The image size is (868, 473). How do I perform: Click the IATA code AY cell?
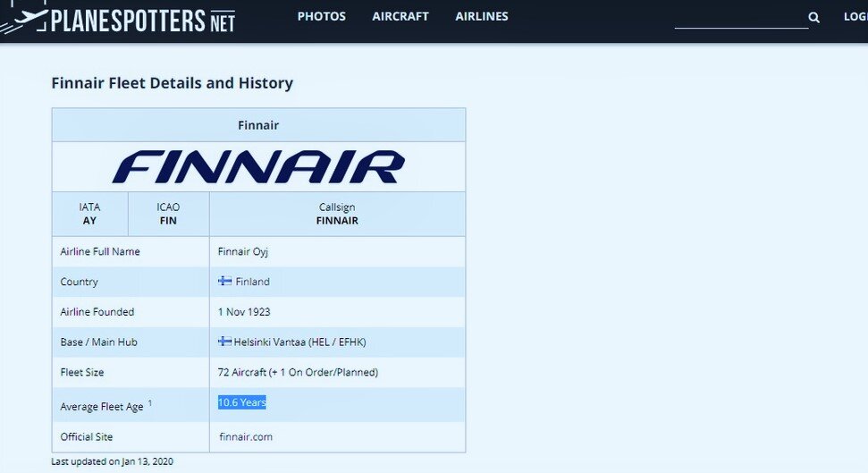[x=89, y=214]
